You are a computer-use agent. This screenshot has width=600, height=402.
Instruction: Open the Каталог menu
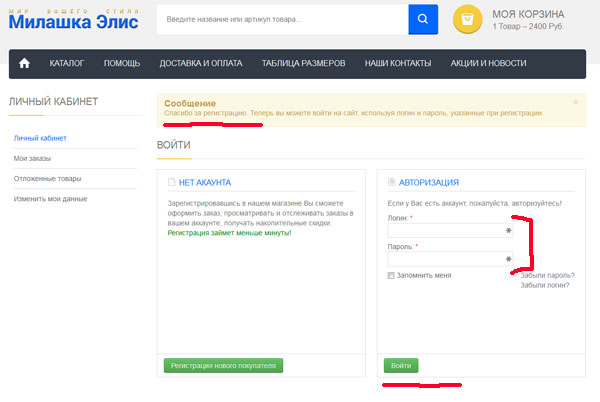(x=67, y=63)
